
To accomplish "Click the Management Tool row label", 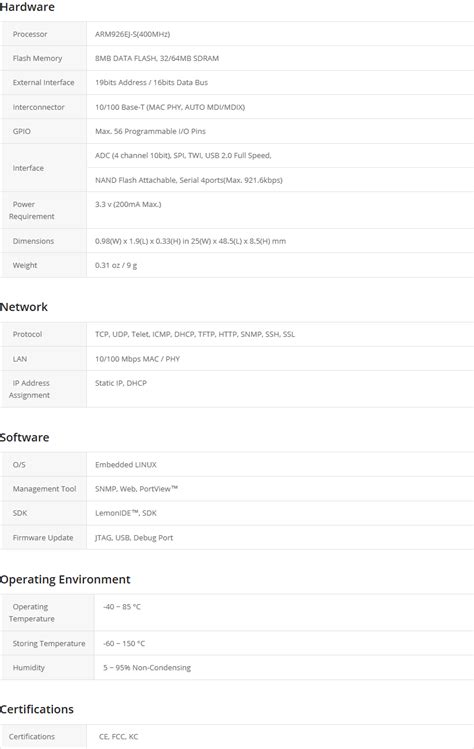I will 44,489.
